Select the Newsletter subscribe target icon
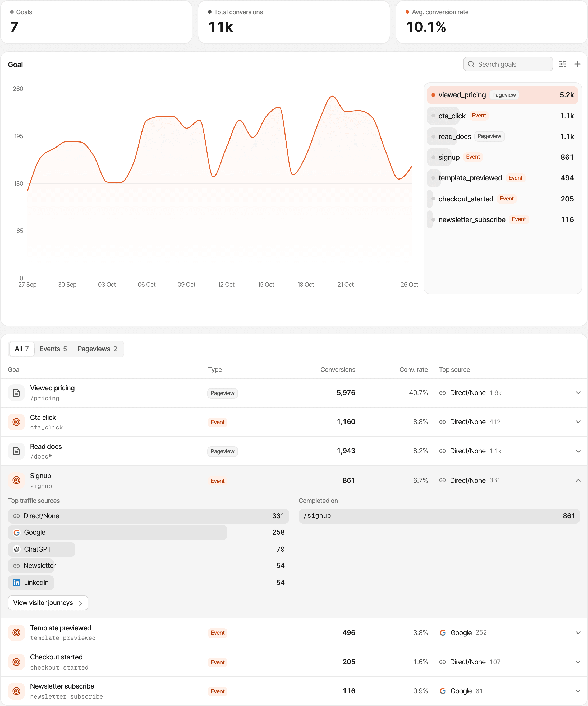 coord(16,691)
